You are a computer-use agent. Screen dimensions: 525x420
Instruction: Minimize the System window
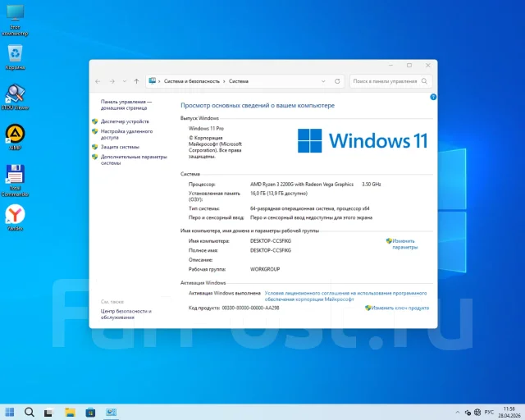tap(390, 66)
